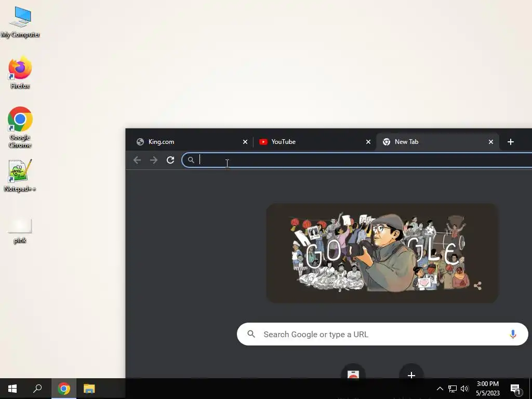The image size is (532, 399).
Task: Click the Google Doodle illustration
Action: click(x=382, y=253)
